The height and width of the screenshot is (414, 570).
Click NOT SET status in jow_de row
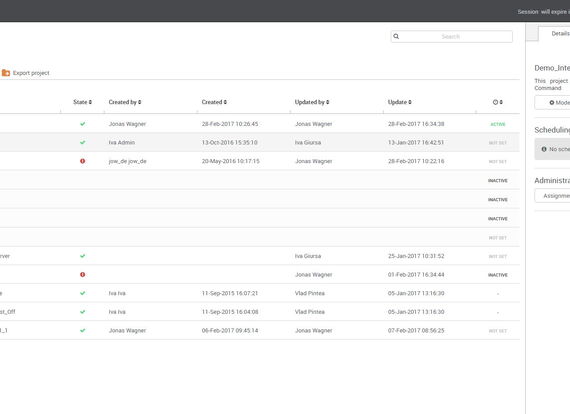click(x=498, y=161)
